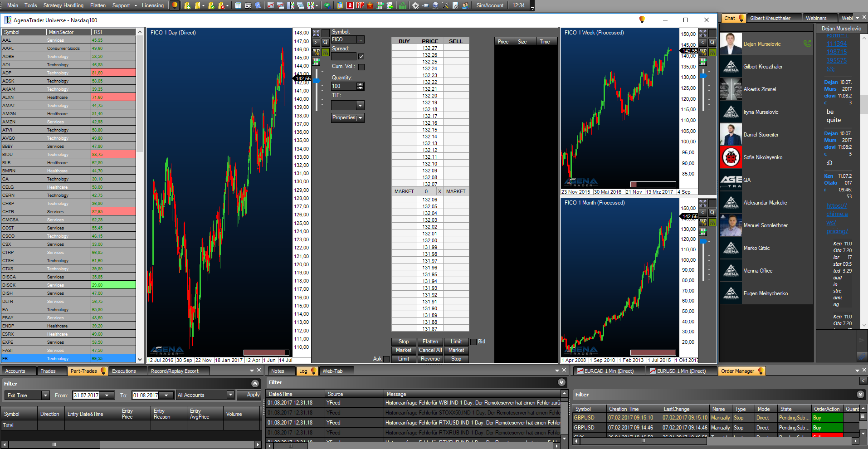Open the Exit Time filter dropdown
Screen dimensions: 868x449
(x=45, y=395)
